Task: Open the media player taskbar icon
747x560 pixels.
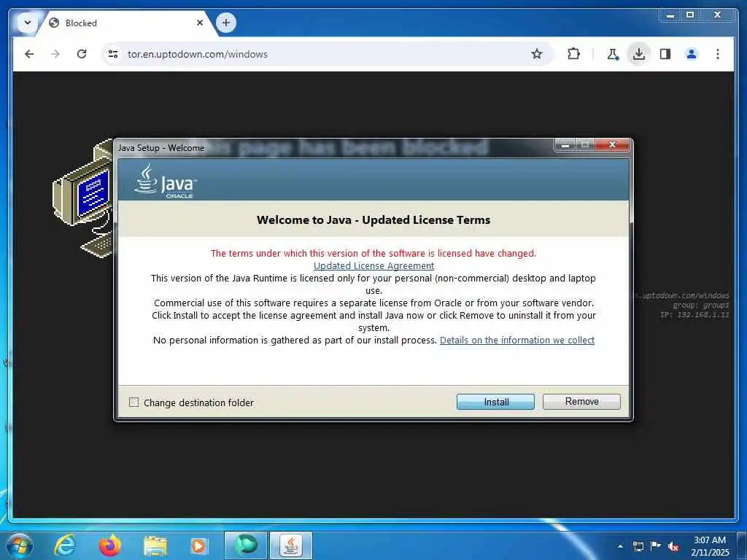Action: tap(198, 545)
